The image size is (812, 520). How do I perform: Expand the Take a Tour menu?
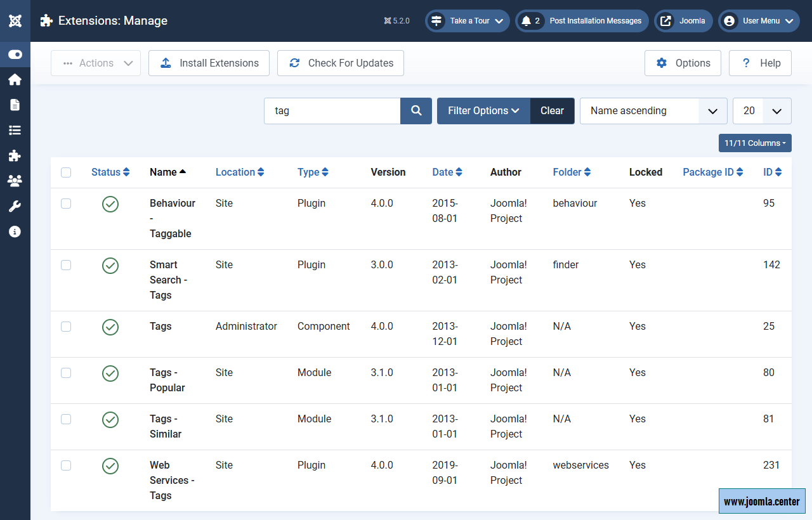[468, 21]
